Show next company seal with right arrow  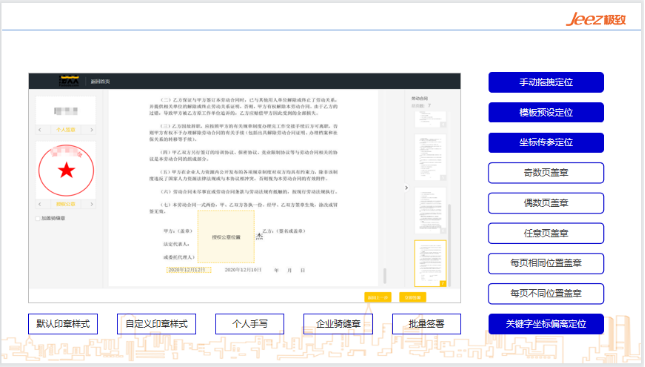[92, 204]
